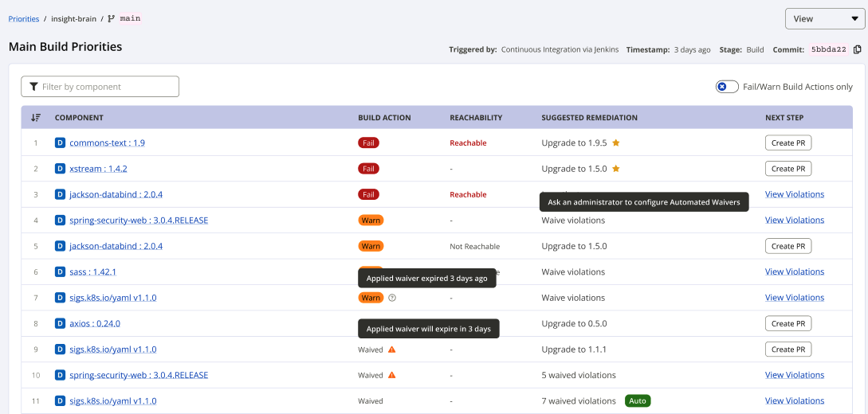The image size is (868, 414).
Task: Click Reachable text in commons-text row
Action: [x=469, y=143]
